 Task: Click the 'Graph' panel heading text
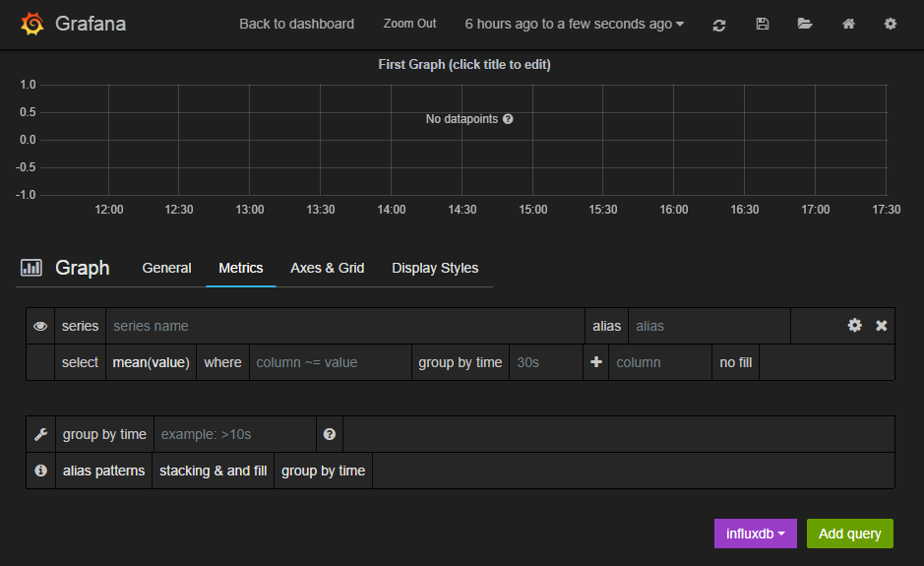[x=83, y=268]
